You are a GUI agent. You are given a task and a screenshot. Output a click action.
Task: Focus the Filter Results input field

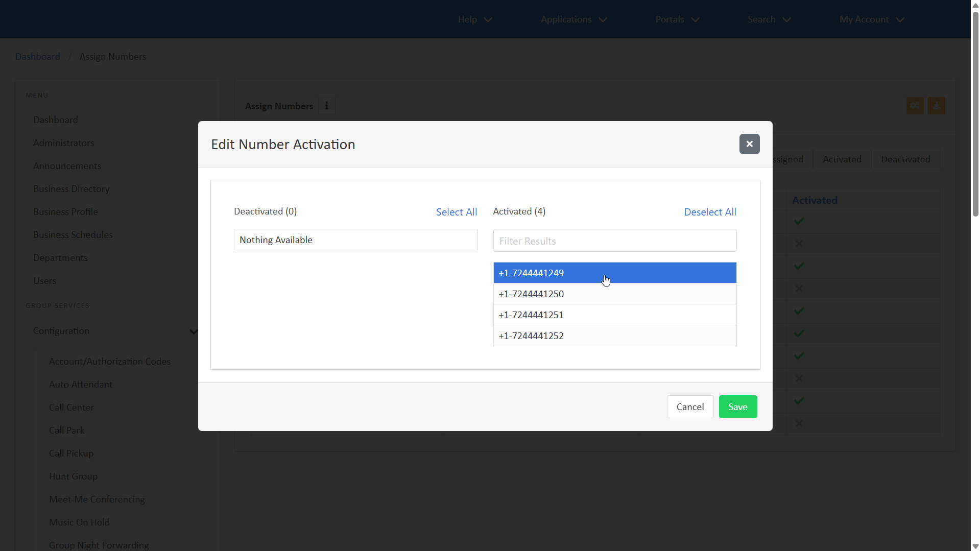pos(614,241)
